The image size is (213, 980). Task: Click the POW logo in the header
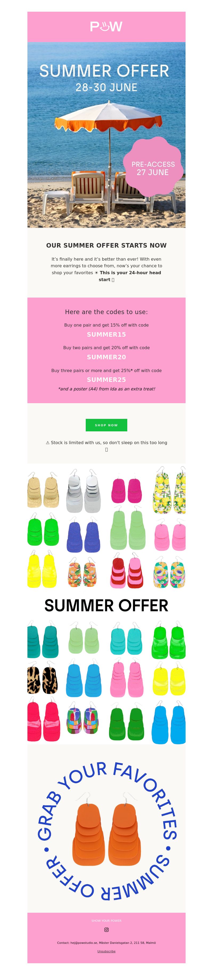[x=106, y=27]
